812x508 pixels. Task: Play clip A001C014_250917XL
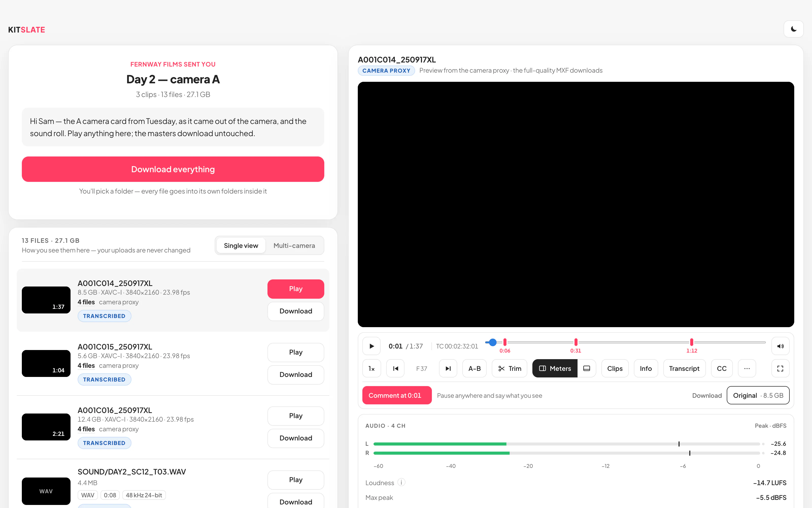click(x=296, y=289)
